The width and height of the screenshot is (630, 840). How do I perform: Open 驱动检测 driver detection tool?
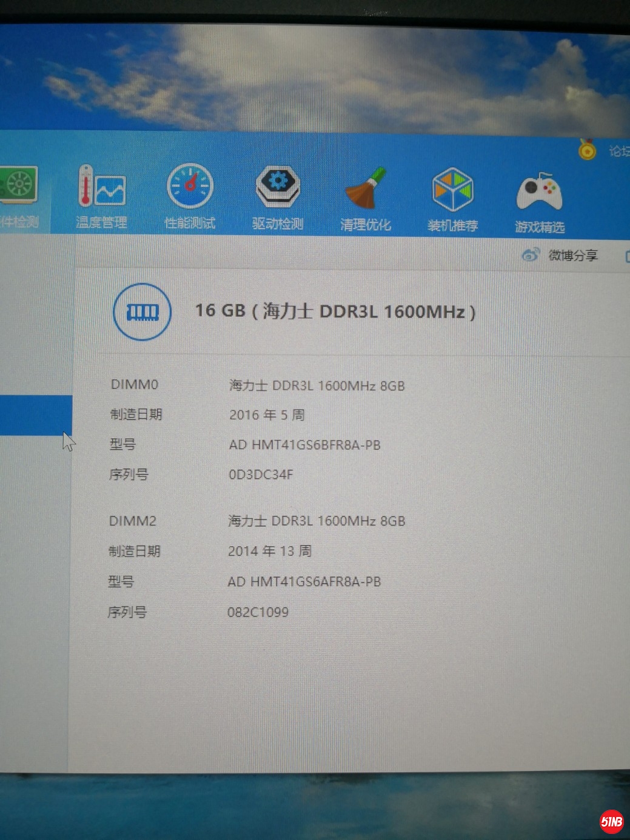click(278, 196)
